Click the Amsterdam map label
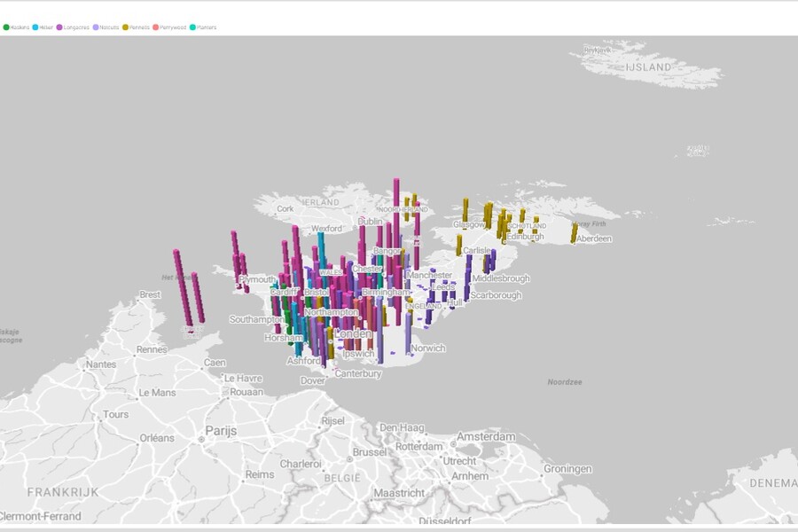 tap(484, 437)
